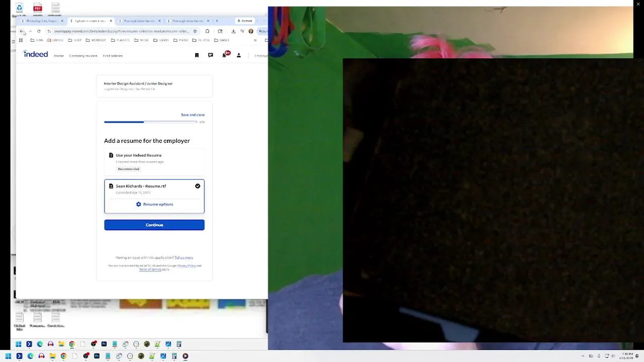The width and height of the screenshot is (644, 362).
Task: Open Indeed saved jobs bookmark icon
Action: coord(197,55)
